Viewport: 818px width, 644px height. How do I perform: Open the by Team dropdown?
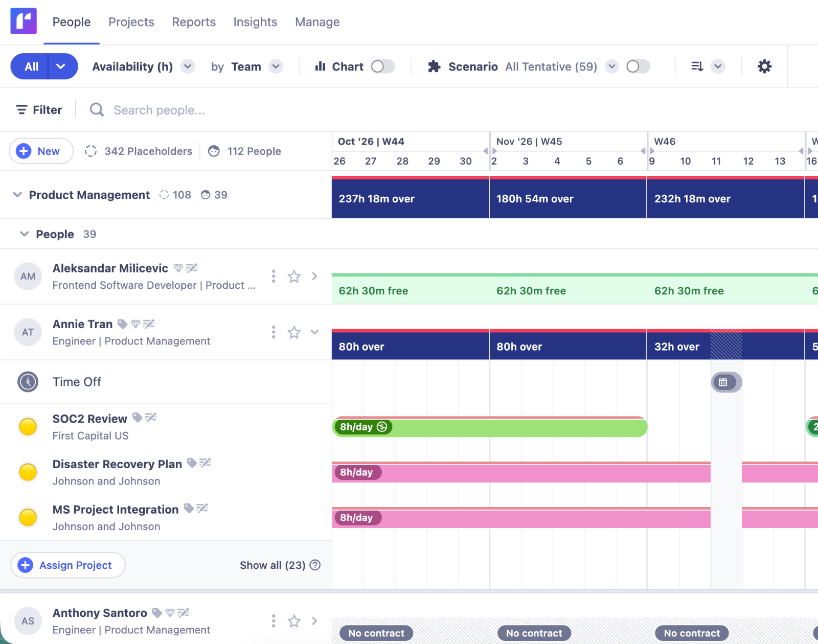click(x=276, y=66)
